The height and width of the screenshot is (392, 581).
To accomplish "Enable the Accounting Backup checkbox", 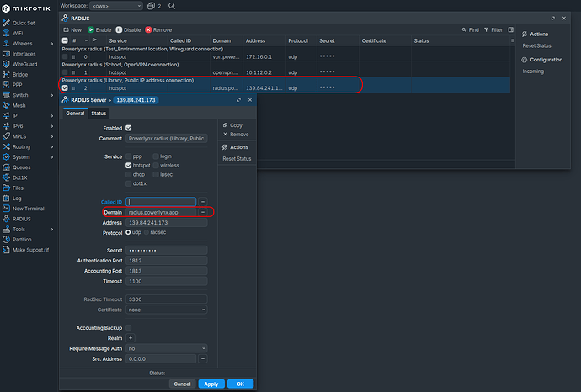I will [x=128, y=327].
